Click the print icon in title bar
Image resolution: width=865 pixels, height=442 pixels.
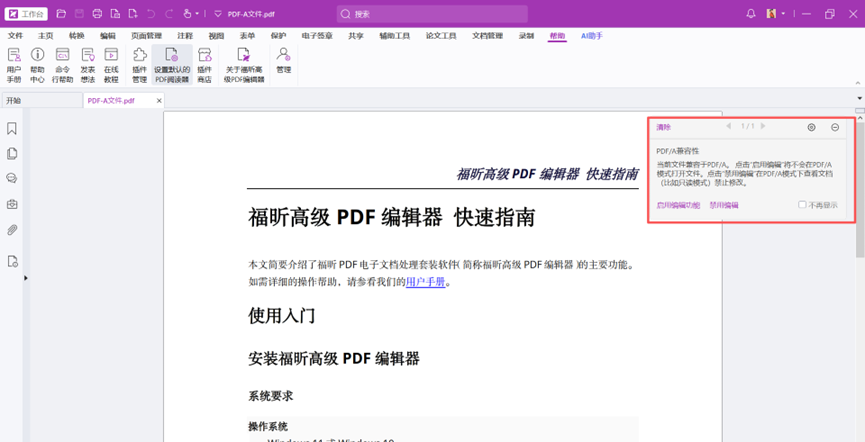(x=97, y=14)
